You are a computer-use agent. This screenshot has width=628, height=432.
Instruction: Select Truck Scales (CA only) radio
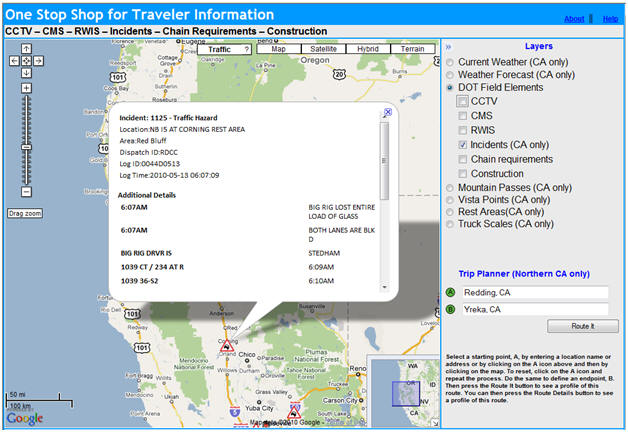coord(450,224)
